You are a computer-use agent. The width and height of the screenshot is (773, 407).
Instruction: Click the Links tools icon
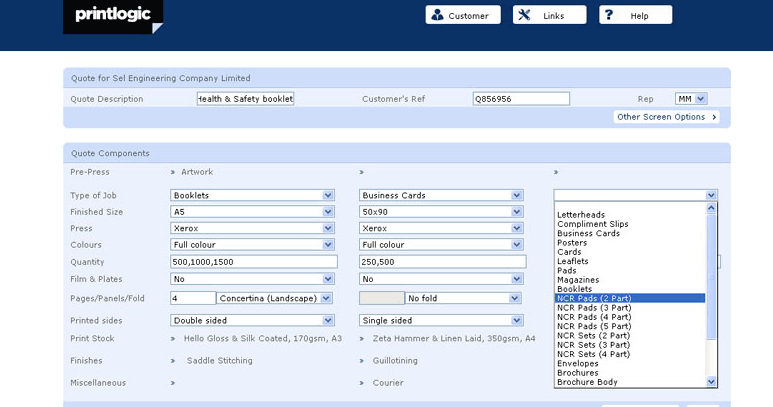[524, 15]
